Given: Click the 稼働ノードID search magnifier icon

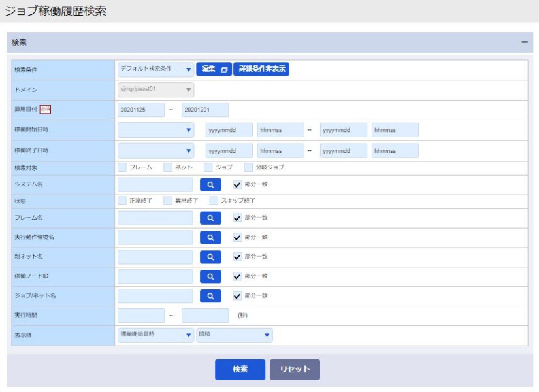Looking at the screenshot, I should (x=210, y=276).
